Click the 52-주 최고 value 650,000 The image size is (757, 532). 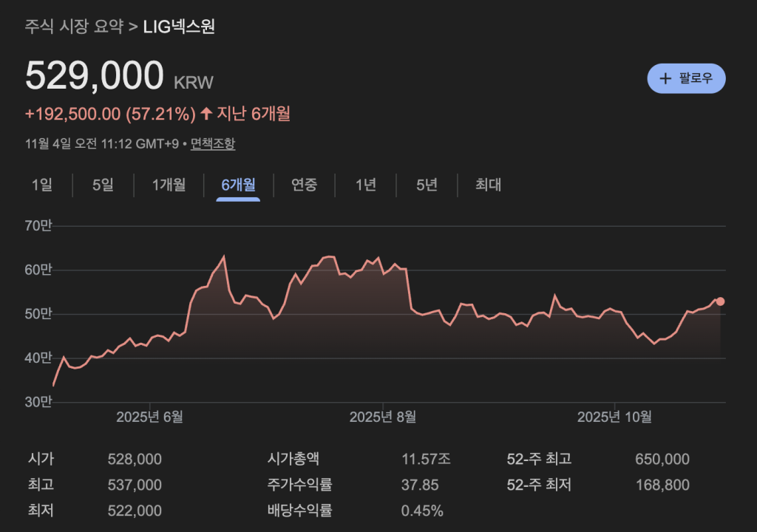662,460
